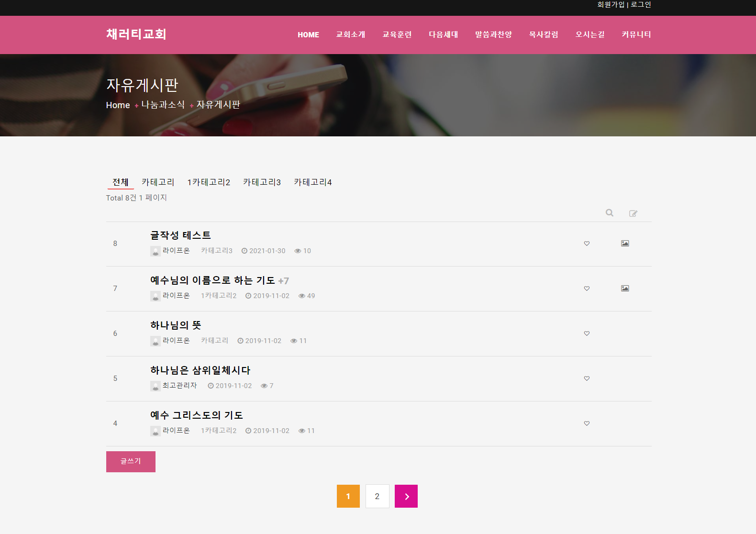
Task: Click current page 1 button
Action: click(x=348, y=496)
